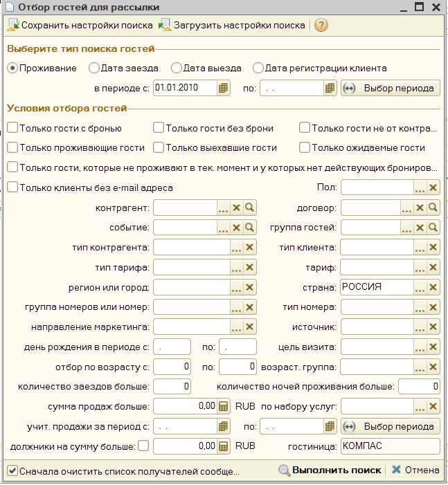Clear the тип тарифа field
This screenshot has width=448, height=485.
click(249, 267)
